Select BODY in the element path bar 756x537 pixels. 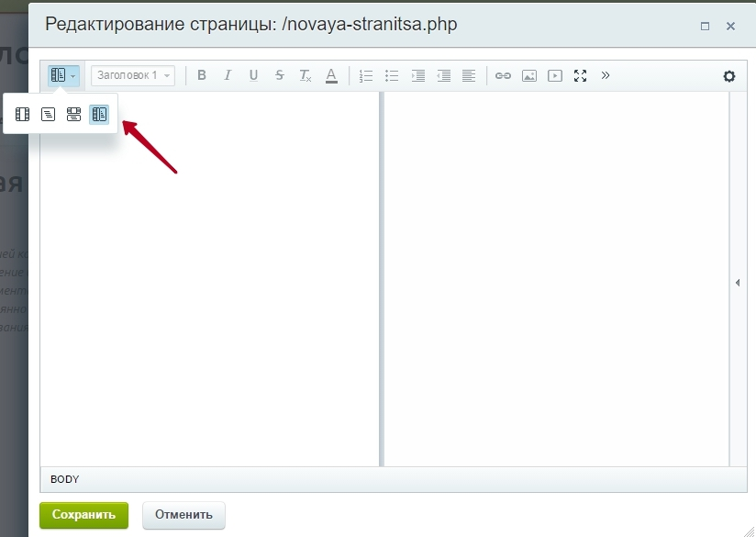64,479
